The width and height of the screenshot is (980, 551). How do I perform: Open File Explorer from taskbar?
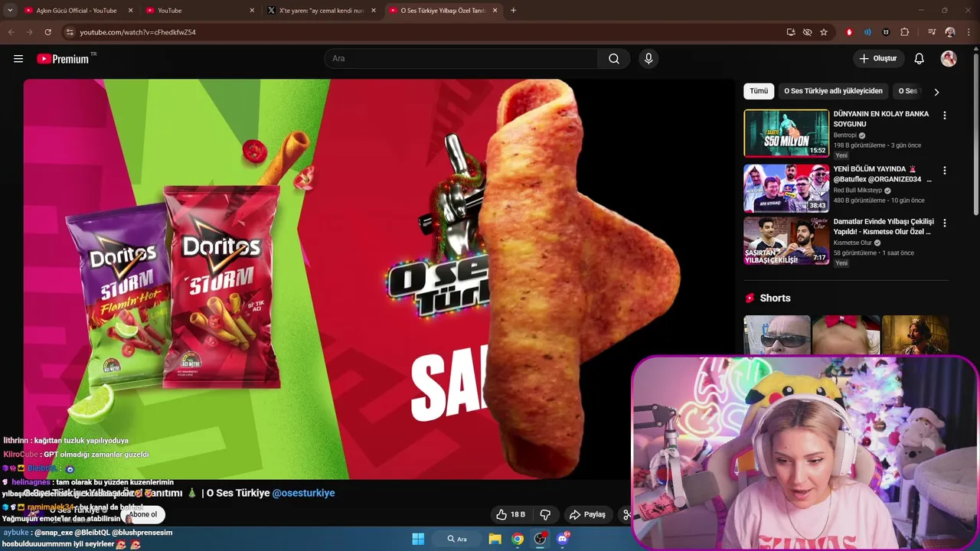495,539
